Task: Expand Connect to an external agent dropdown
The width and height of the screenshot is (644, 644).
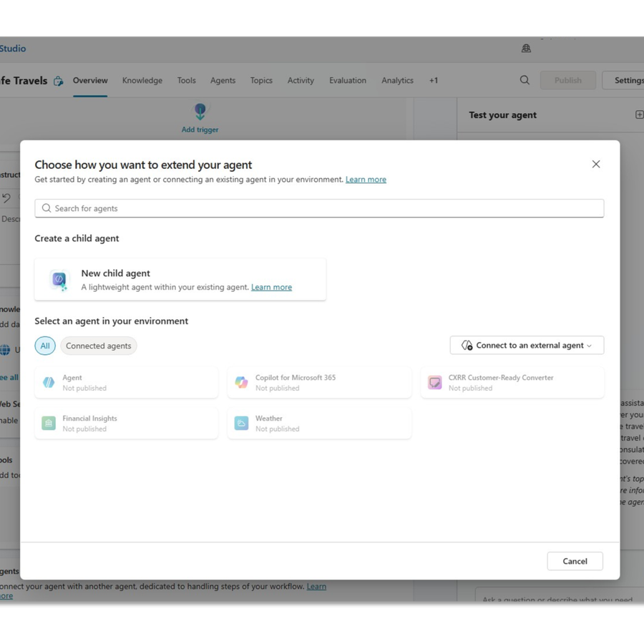Action: (527, 346)
